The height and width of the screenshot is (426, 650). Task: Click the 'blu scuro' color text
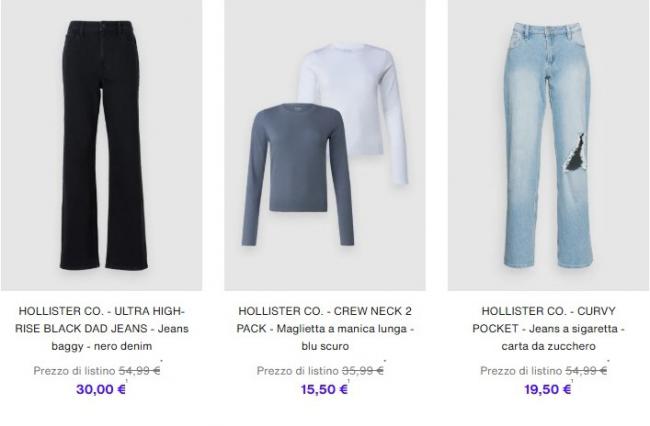click(325, 346)
